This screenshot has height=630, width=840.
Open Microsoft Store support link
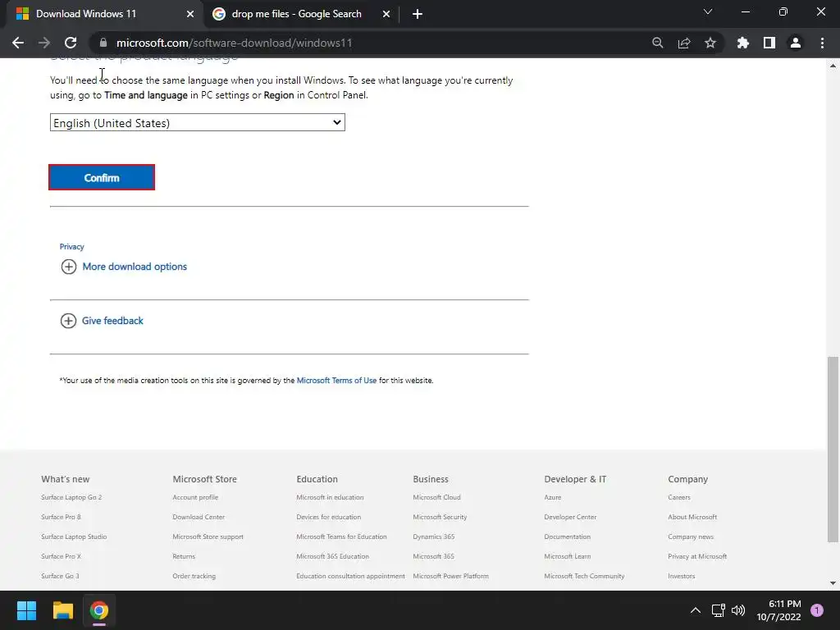(208, 536)
